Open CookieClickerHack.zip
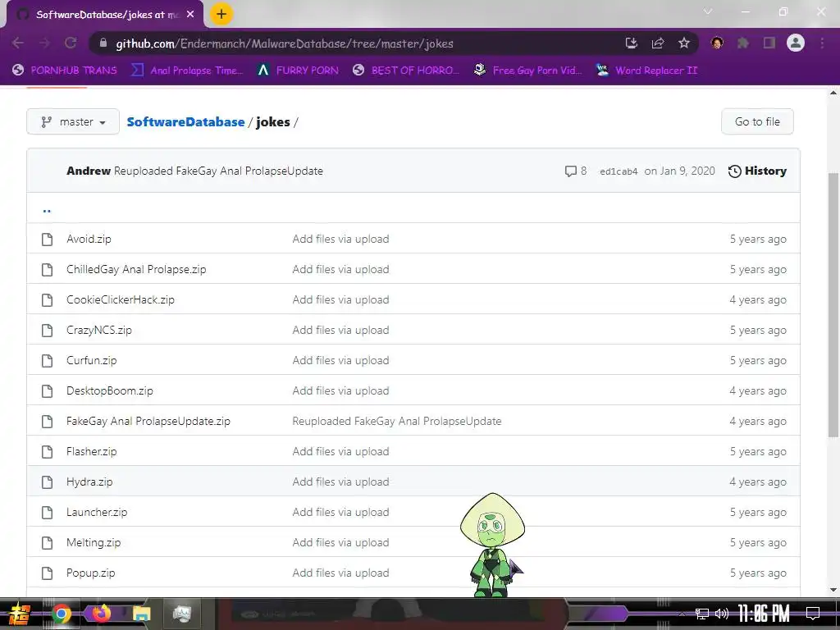This screenshot has width=840, height=630. 121,300
